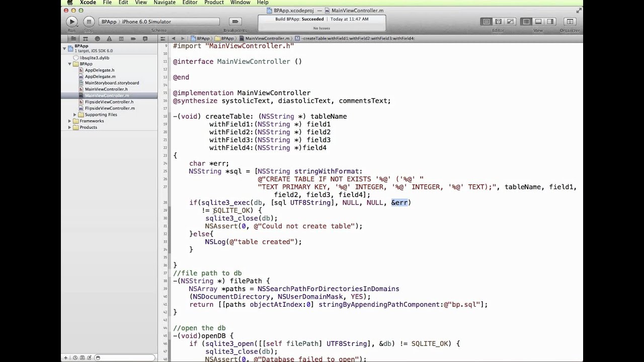This screenshot has width=644, height=362.
Task: Click the add file plus button
Action: click(x=65, y=357)
